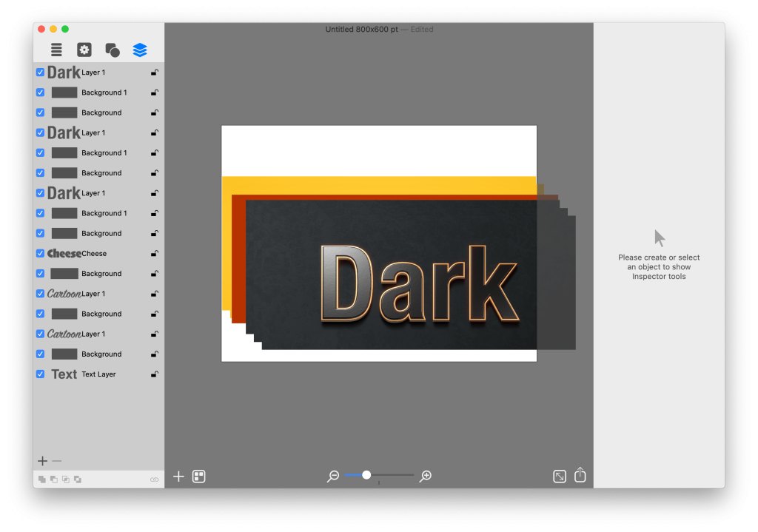Image resolution: width=758 pixels, height=532 pixels.
Task: Select the intersect shapes icon
Action: click(66, 479)
